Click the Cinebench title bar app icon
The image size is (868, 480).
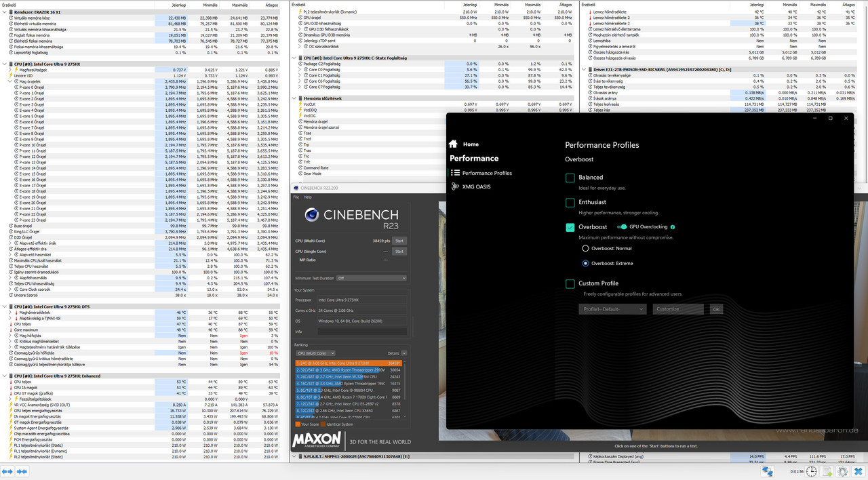click(296, 188)
